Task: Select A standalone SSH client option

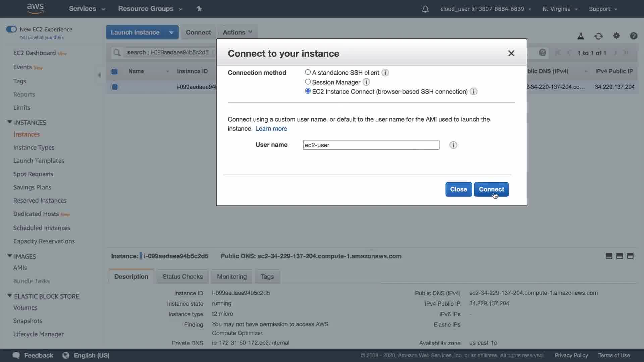Action: tap(308, 72)
